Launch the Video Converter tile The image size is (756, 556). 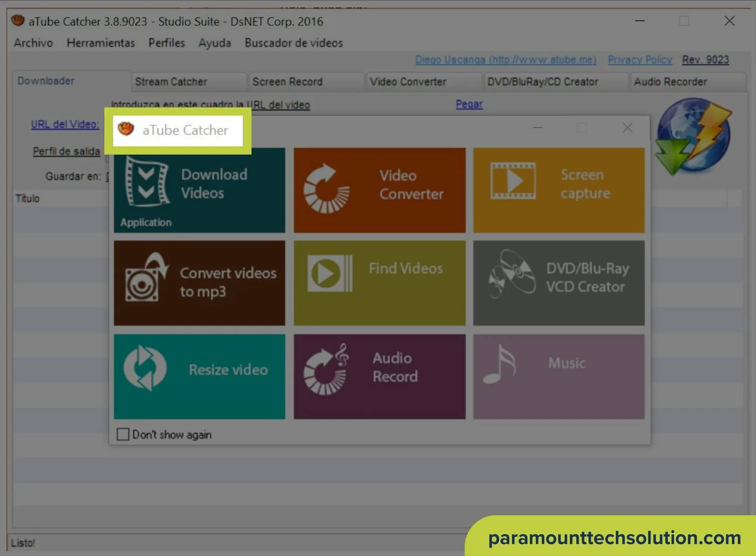[x=380, y=190]
